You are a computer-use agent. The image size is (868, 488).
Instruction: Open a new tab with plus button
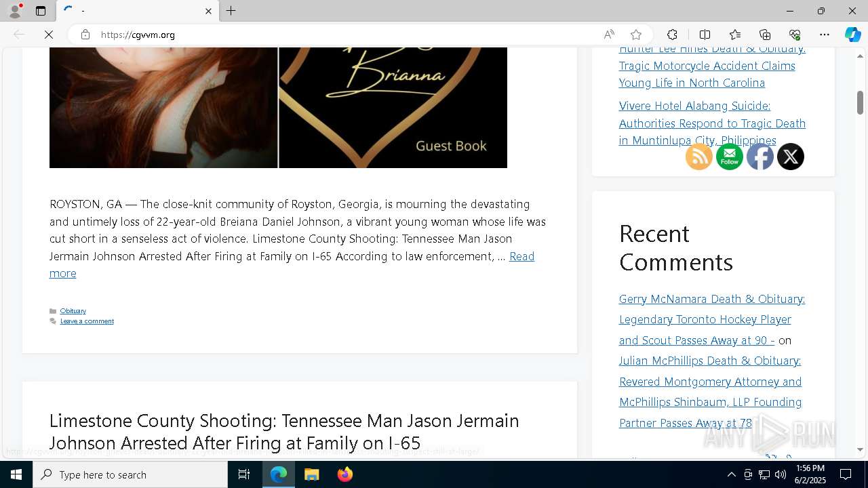click(x=231, y=11)
